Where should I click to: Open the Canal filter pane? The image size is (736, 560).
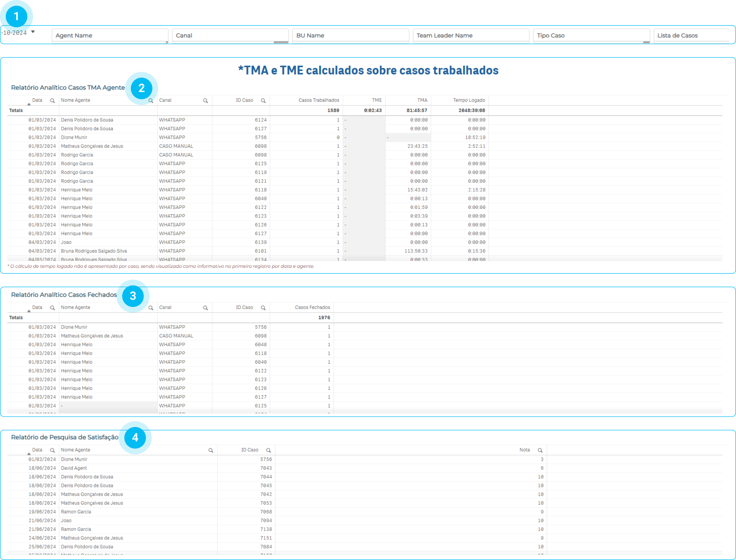(x=230, y=36)
